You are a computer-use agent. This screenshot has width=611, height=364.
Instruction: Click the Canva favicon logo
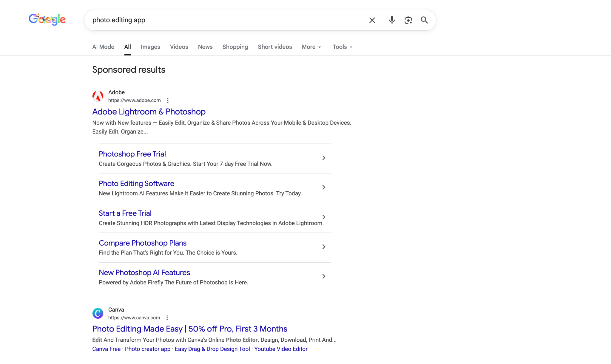point(98,313)
